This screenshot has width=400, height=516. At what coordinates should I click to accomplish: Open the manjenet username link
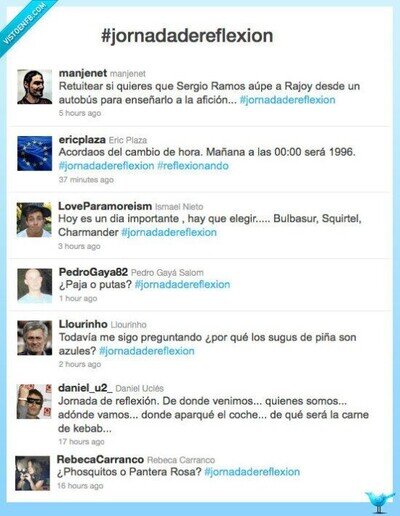[83, 73]
